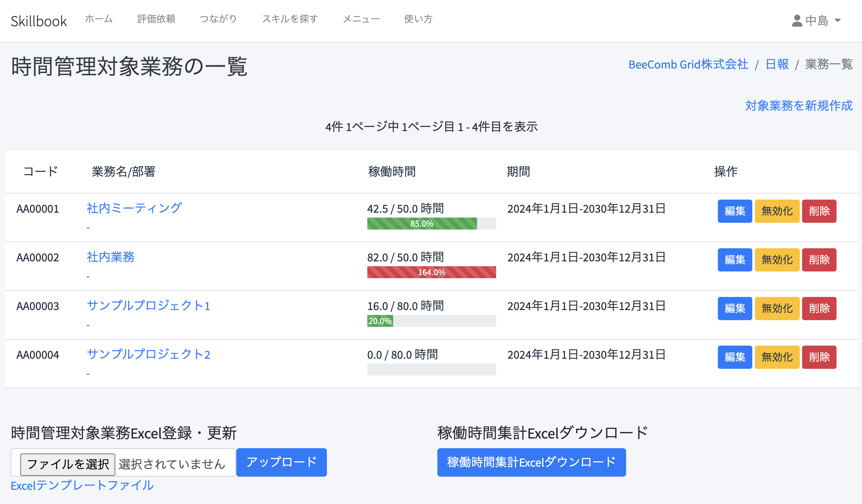
Task: Disable task AA00003 with 無効化
Action: [x=777, y=309]
